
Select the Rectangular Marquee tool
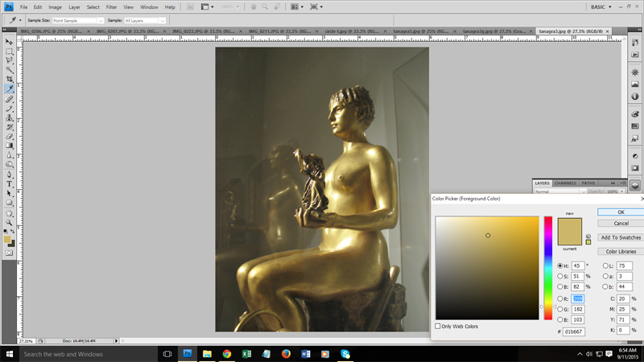click(9, 51)
